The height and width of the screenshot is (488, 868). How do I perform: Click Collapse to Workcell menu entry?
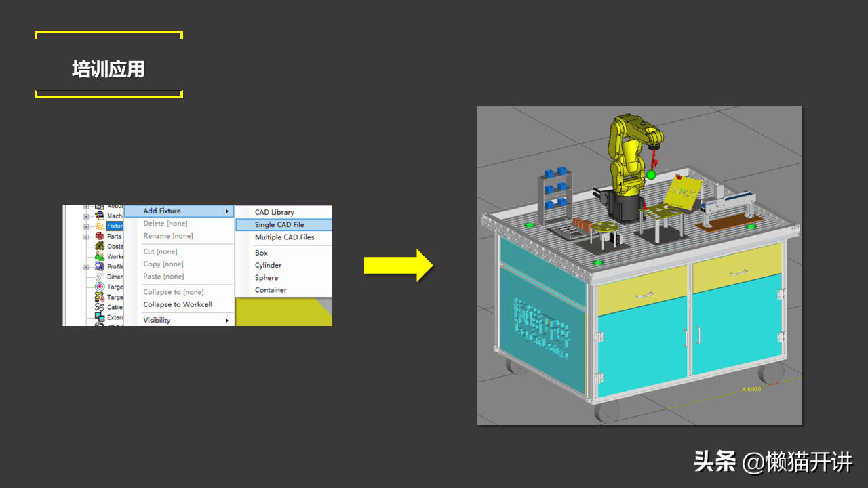coord(177,304)
